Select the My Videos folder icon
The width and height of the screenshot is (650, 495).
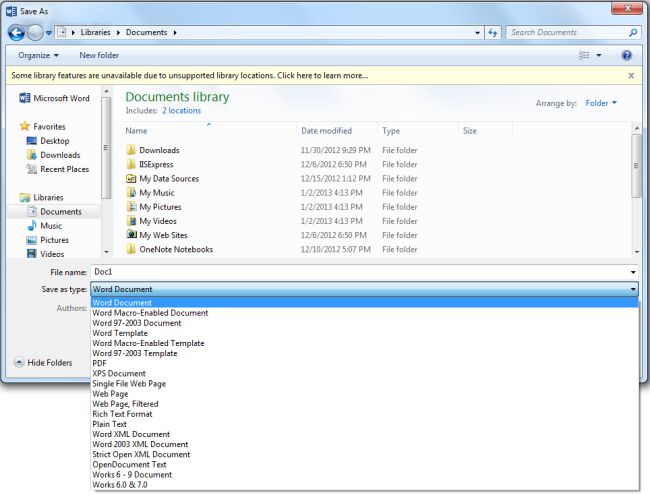click(x=131, y=221)
